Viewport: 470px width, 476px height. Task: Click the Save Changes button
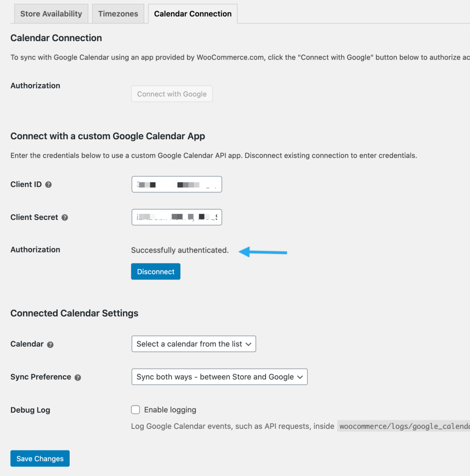[x=40, y=458]
